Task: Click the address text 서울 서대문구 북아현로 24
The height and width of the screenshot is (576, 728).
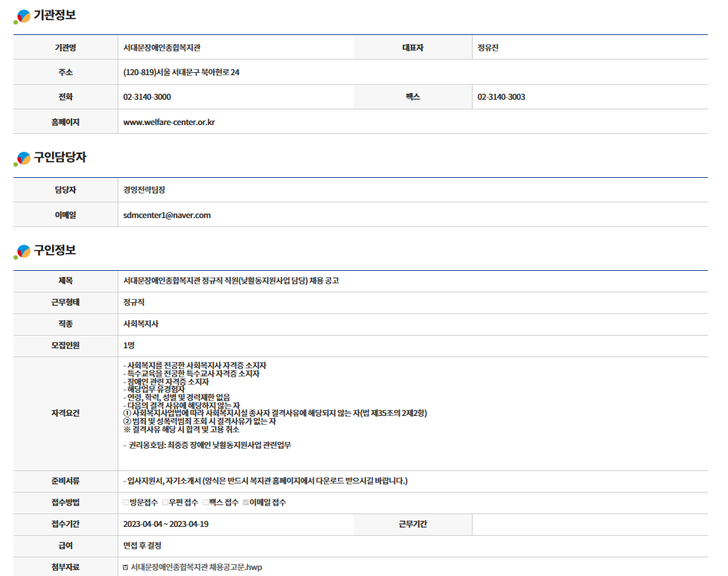Action: point(198,72)
